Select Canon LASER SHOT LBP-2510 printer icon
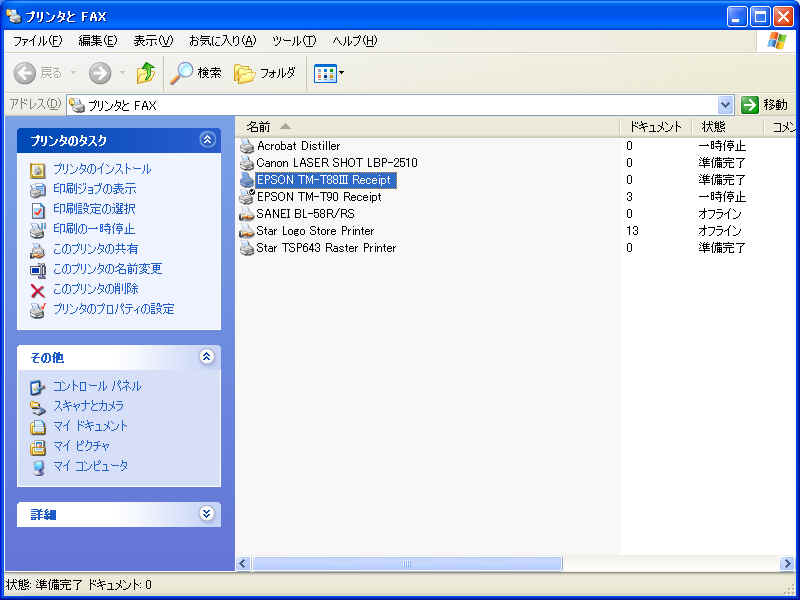Viewport: 800px width, 600px height. (247, 163)
